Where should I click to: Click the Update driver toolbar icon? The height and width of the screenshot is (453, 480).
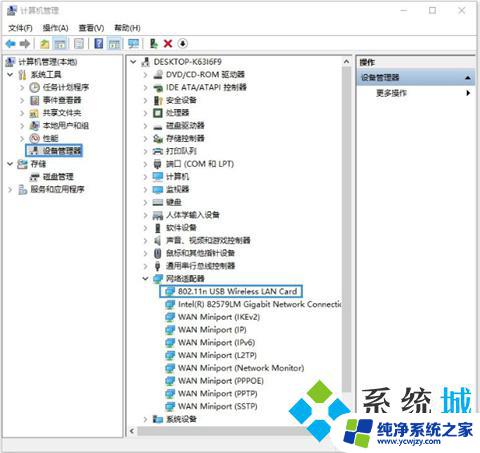154,44
